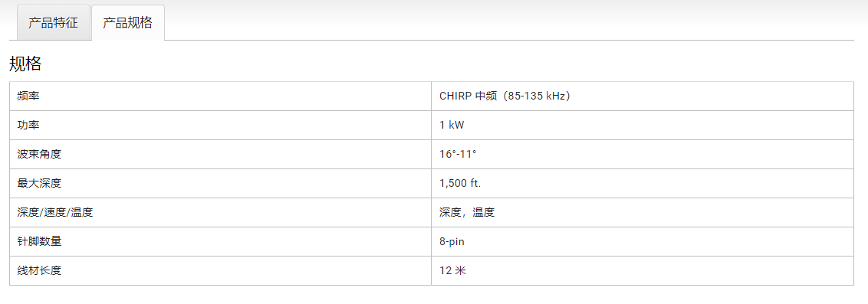This screenshot has width=868, height=304.
Task: Switch to the 产品特征 tab
Action: point(53,23)
